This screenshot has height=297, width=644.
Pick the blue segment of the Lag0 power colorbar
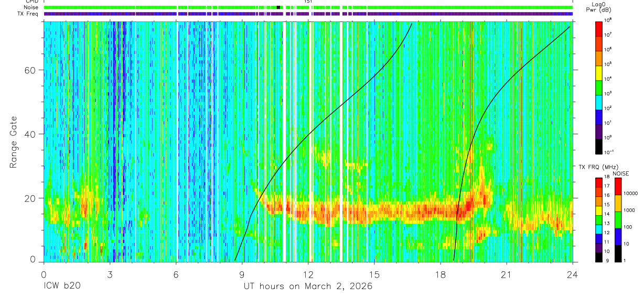coord(599,116)
